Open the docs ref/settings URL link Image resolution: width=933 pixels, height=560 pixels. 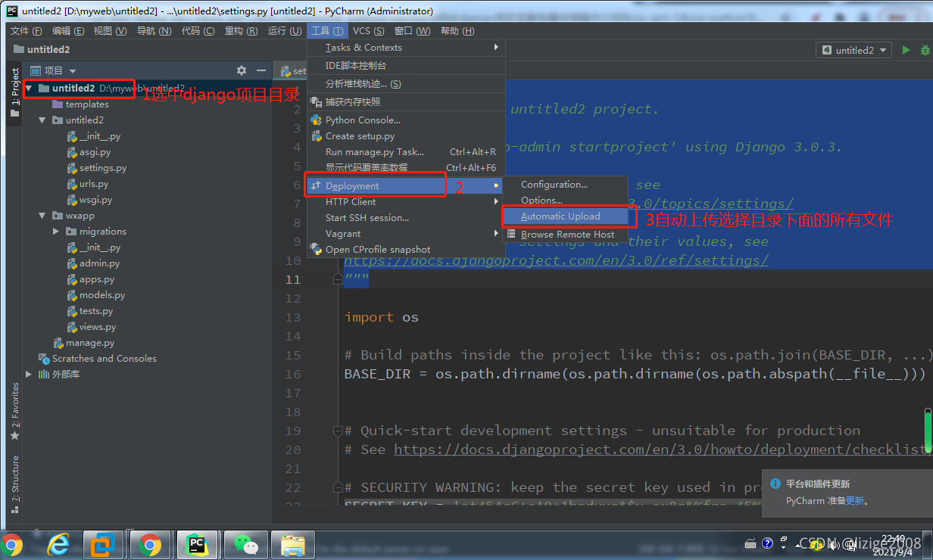click(557, 260)
